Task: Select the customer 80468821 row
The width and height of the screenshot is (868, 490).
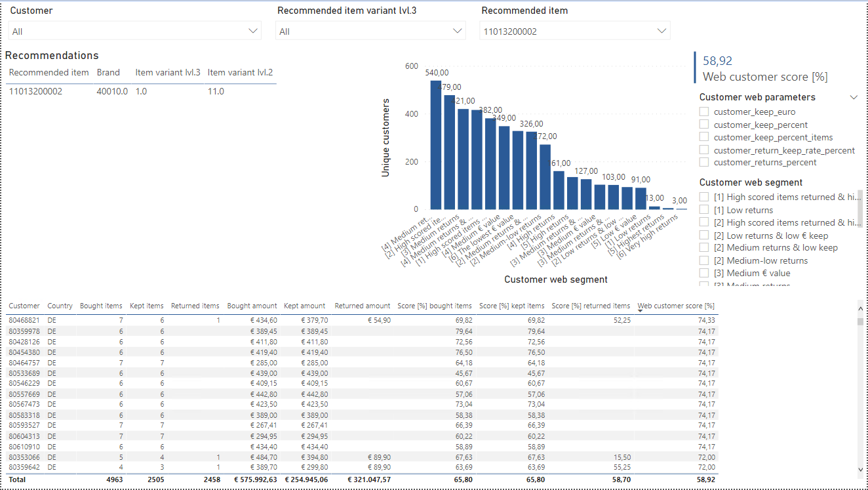Action: click(363, 320)
